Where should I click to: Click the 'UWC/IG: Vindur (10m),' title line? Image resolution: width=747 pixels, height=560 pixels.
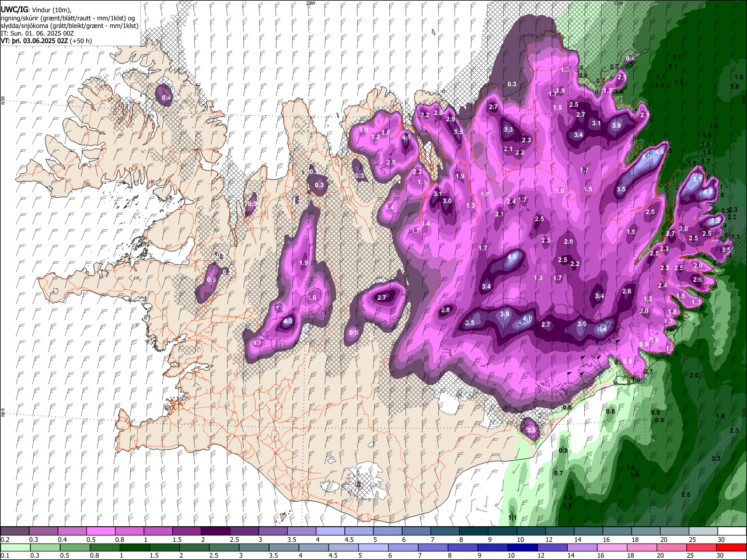tap(36, 9)
